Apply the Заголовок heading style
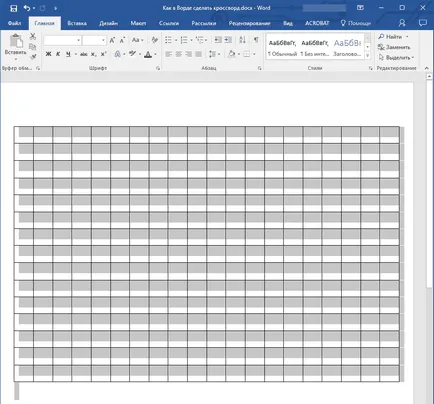 347,47
